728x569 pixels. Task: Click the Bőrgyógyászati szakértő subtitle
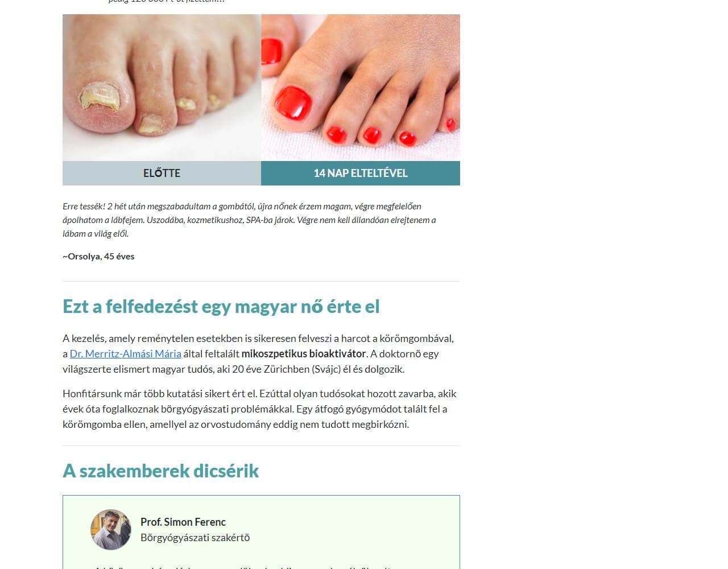point(195,537)
